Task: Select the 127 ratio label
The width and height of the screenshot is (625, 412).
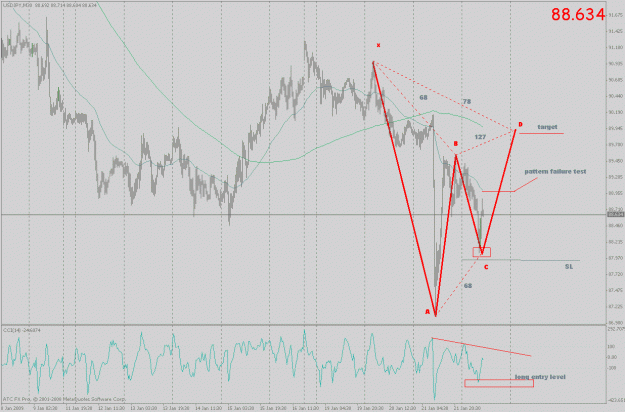Action: pyautogui.click(x=480, y=137)
